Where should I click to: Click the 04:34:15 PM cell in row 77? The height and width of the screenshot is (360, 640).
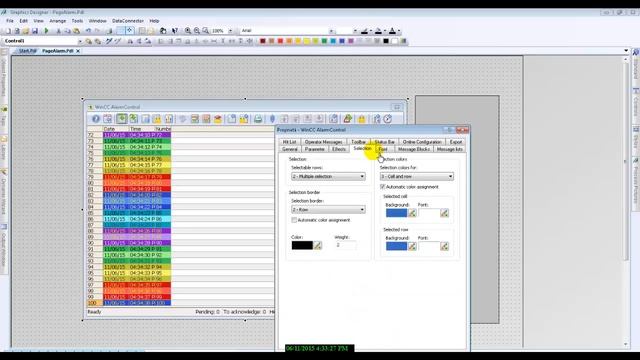click(x=141, y=165)
